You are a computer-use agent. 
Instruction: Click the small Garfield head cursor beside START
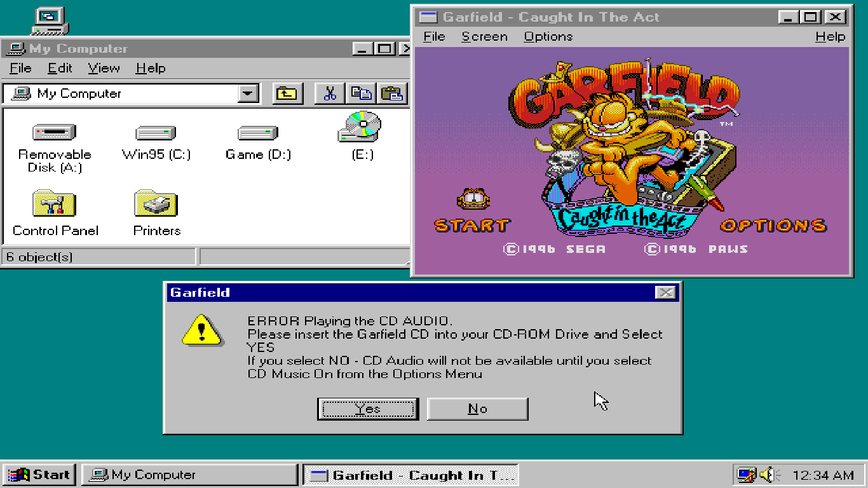(472, 199)
